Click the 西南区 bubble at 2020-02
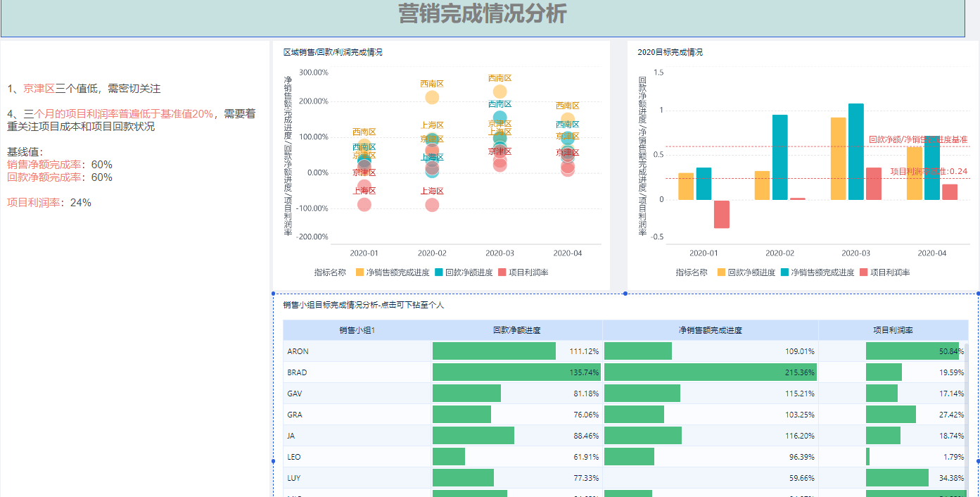This screenshot has height=497, width=980. (x=432, y=97)
